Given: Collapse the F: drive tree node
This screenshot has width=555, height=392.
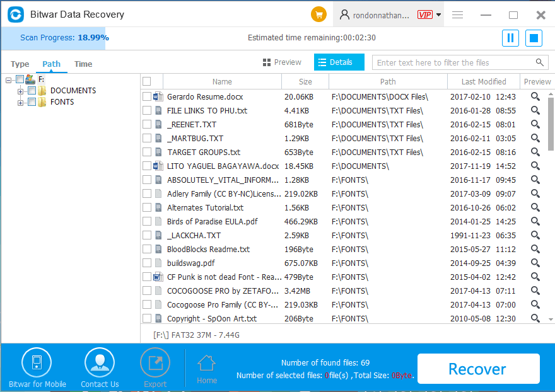Looking at the screenshot, I should pyautogui.click(x=8, y=80).
